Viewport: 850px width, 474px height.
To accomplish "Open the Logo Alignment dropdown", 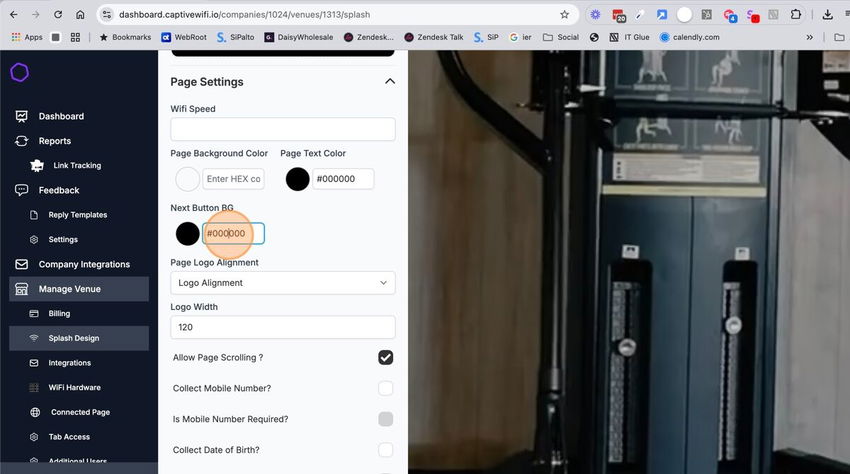I will click(x=282, y=283).
